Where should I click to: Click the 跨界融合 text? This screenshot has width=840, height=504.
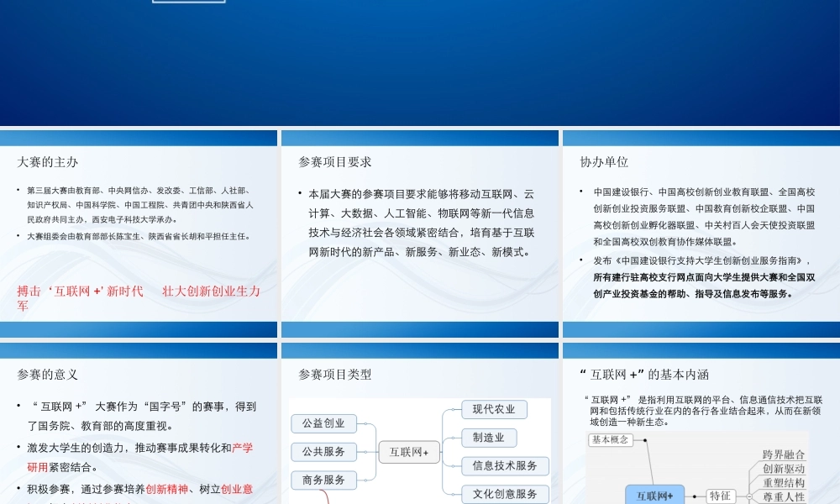pos(784,454)
